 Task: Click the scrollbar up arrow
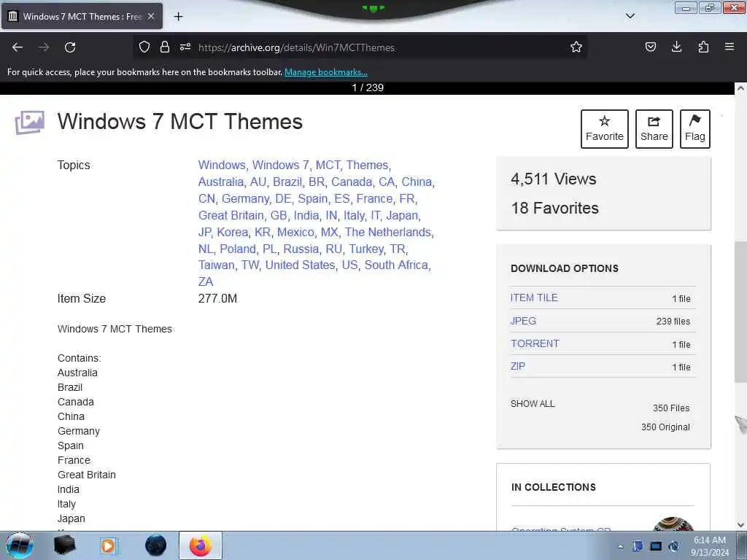tap(740, 88)
